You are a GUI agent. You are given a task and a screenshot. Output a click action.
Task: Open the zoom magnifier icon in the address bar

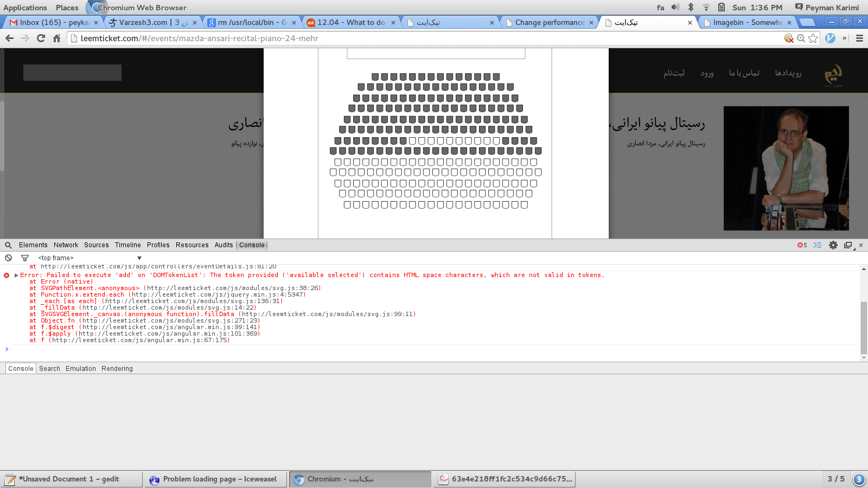pos(801,38)
